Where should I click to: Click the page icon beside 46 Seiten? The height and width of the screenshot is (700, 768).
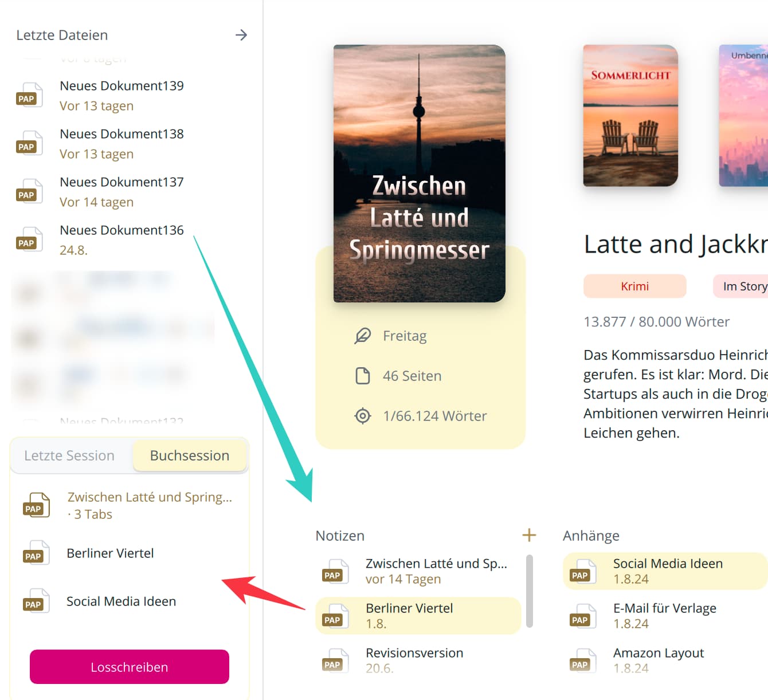tap(363, 376)
